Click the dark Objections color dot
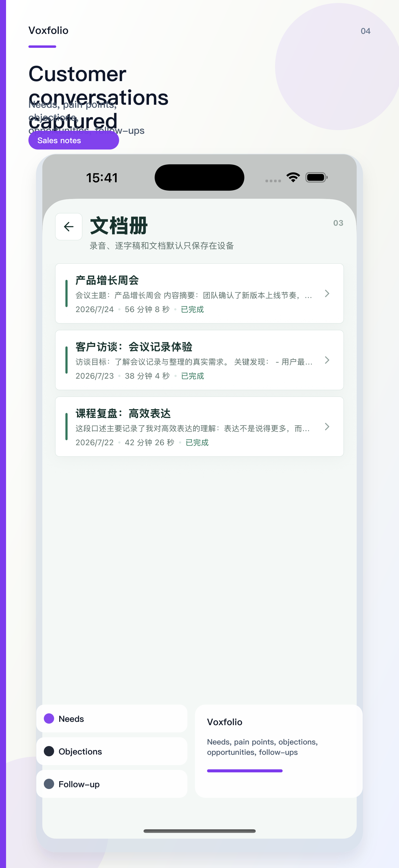This screenshot has height=868, width=399. pyautogui.click(x=49, y=751)
